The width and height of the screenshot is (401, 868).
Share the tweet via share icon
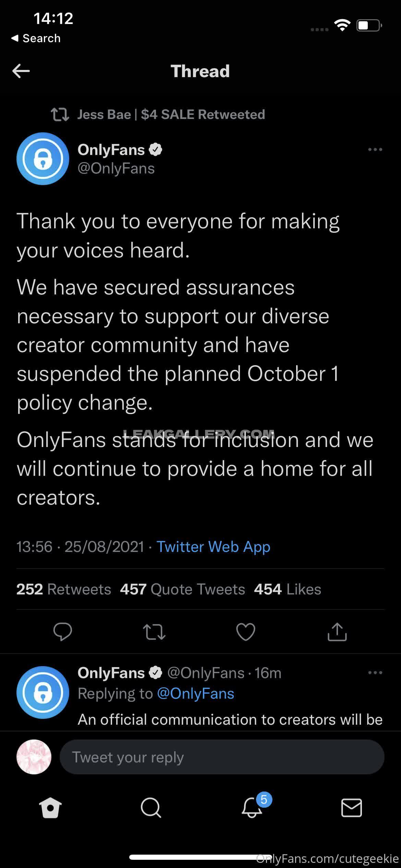tap(337, 631)
